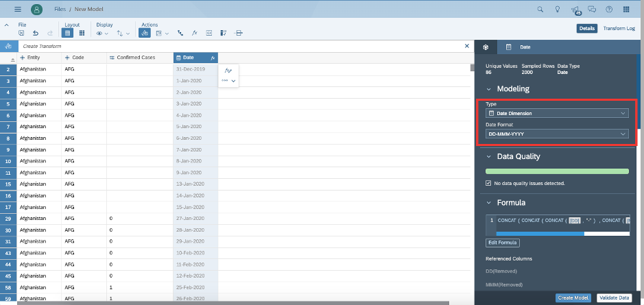Click the Edit Formula button

pos(502,243)
